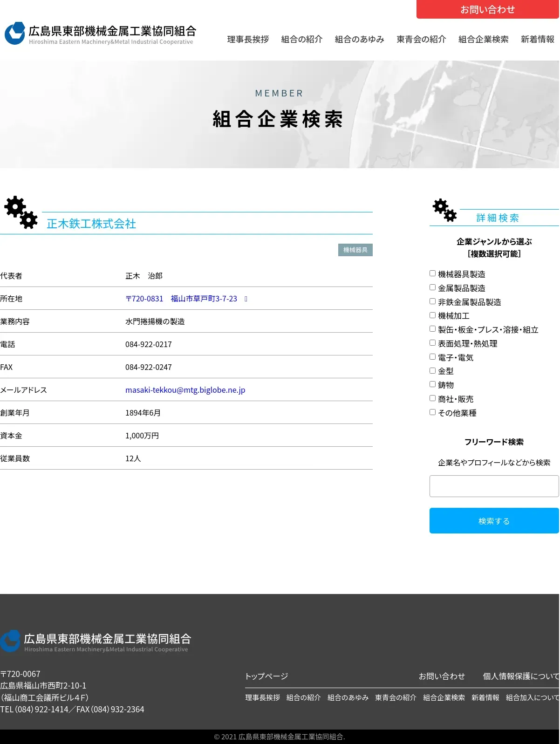The image size is (560, 744).
Task: Click the header site title 広島県東部機械金属工業協同組合
Action: pyautogui.click(x=112, y=31)
